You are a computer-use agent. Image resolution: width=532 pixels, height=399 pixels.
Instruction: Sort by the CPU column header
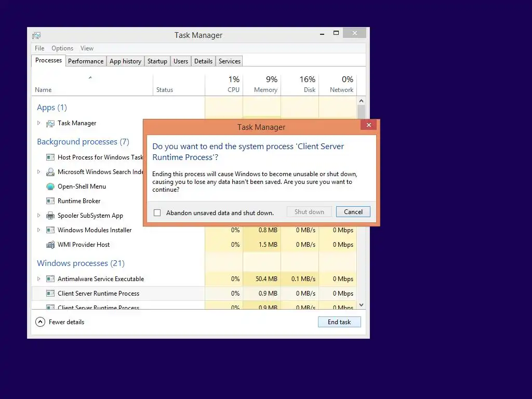[x=224, y=85]
